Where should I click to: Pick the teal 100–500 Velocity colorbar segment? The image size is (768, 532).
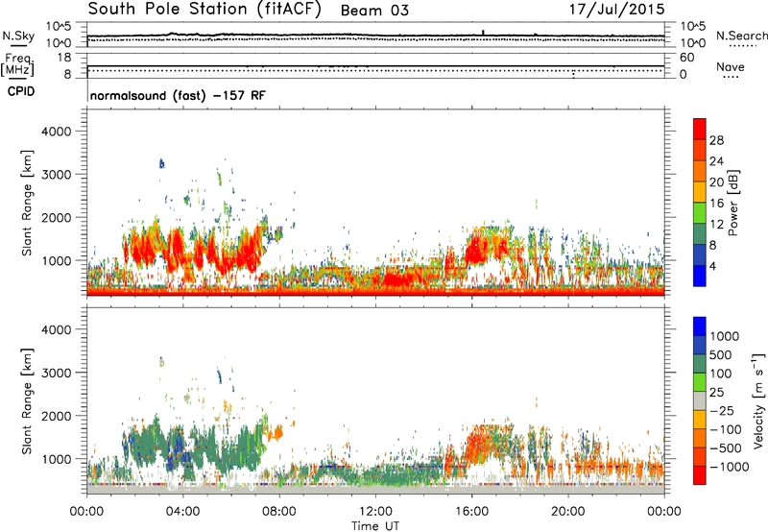(x=700, y=364)
